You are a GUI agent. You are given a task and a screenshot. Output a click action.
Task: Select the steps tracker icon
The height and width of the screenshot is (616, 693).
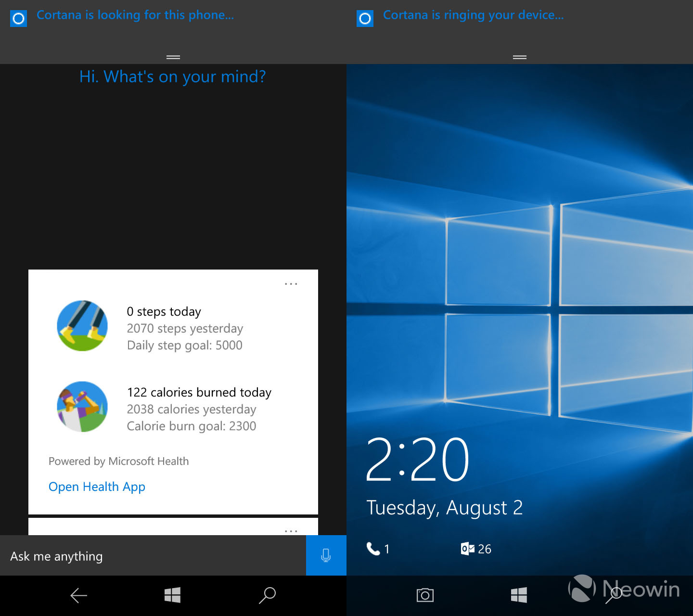[x=82, y=326]
